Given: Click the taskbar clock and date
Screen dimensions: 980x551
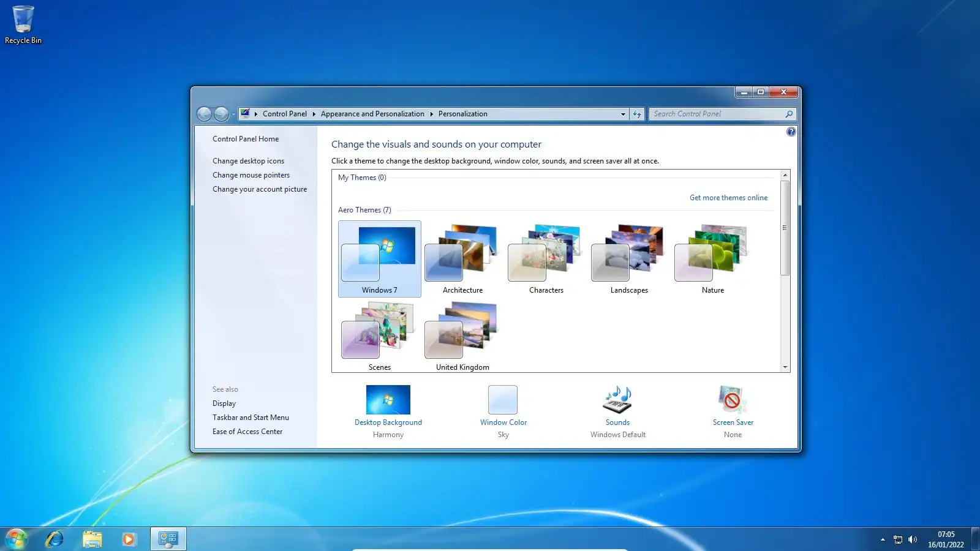Looking at the screenshot, I should pyautogui.click(x=946, y=539).
